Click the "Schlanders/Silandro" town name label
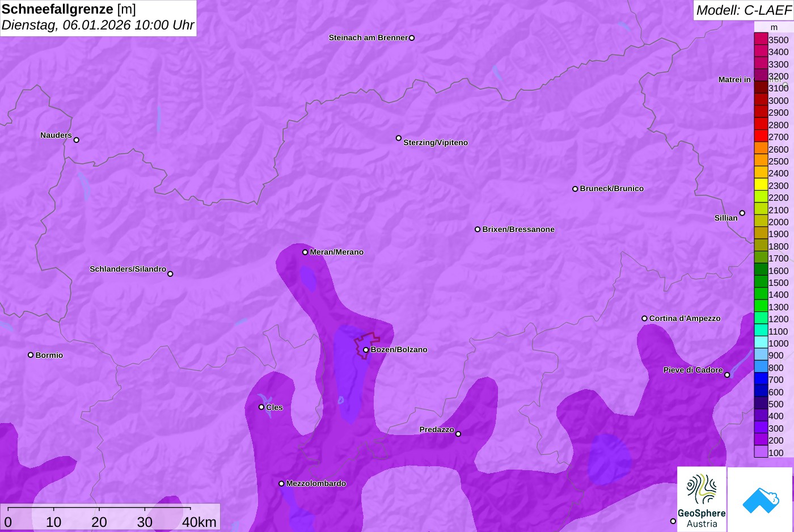 128,269
